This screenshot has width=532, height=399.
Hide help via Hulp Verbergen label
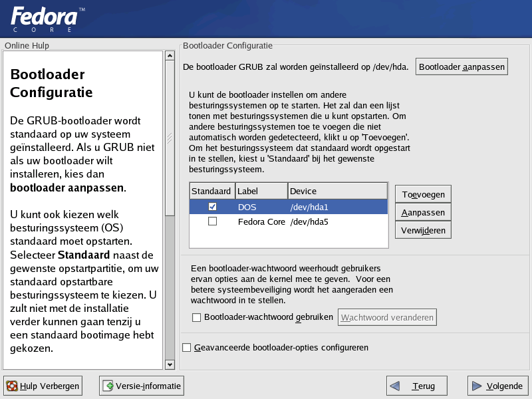pos(49,386)
